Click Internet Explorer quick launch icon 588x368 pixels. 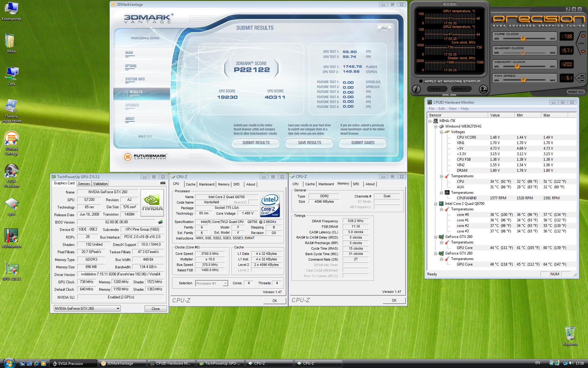coord(36,363)
